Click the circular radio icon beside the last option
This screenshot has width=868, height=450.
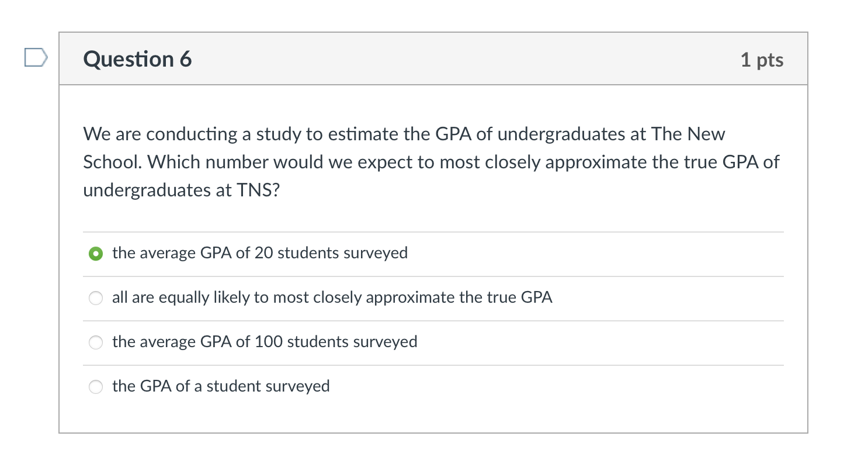click(96, 387)
